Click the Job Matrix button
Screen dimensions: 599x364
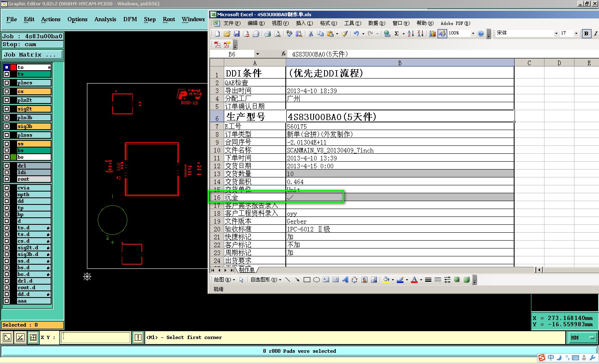click(x=32, y=55)
